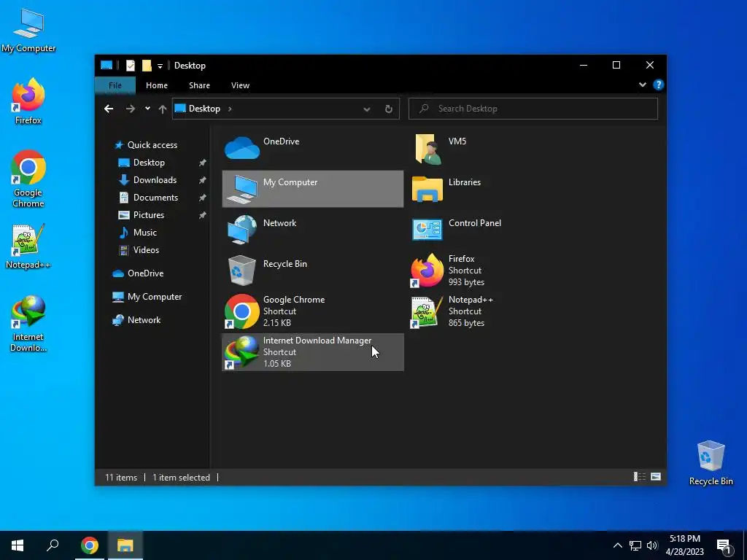This screenshot has width=747, height=560.
Task: Open the File menu tab
Action: pyautogui.click(x=115, y=85)
